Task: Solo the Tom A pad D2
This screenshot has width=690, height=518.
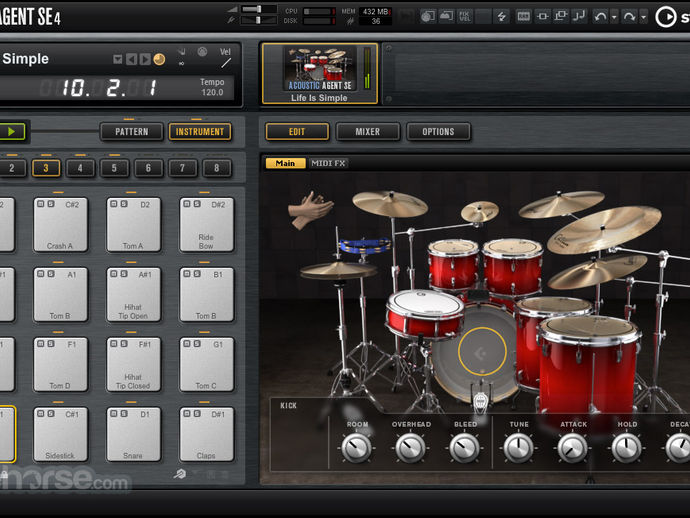Action: [x=124, y=204]
